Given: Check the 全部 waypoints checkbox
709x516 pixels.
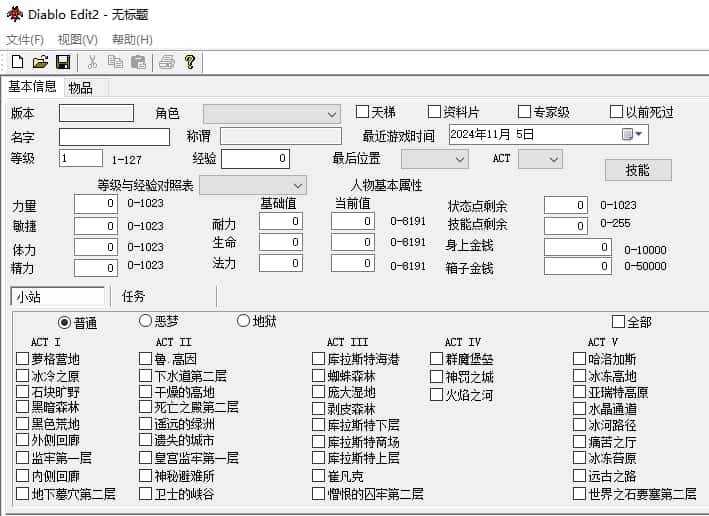Looking at the screenshot, I should pos(632,322).
